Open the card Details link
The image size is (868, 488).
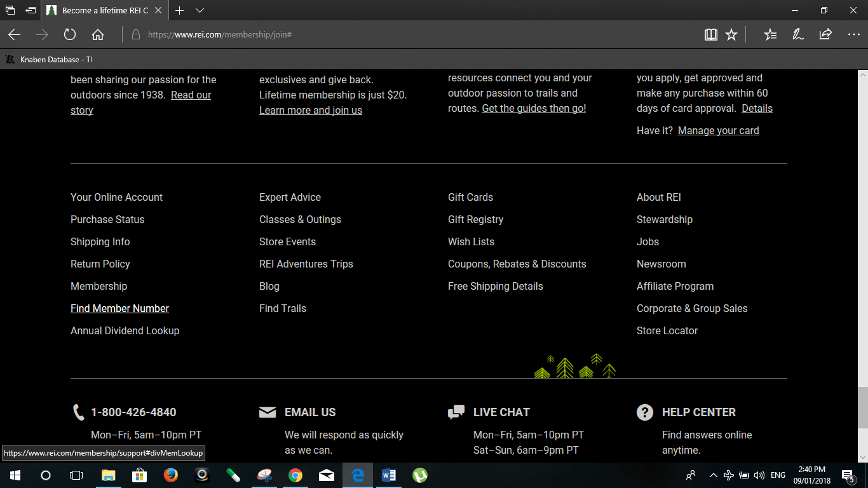757,108
